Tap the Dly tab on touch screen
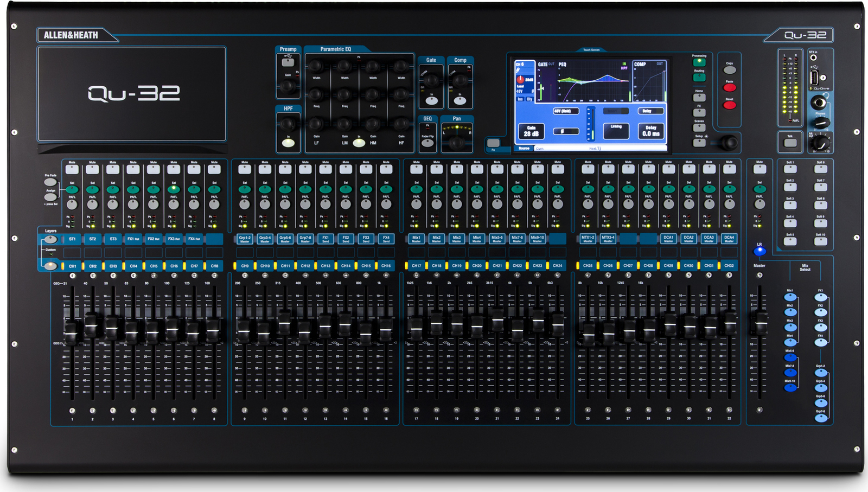The height and width of the screenshot is (492, 868). 529,99
